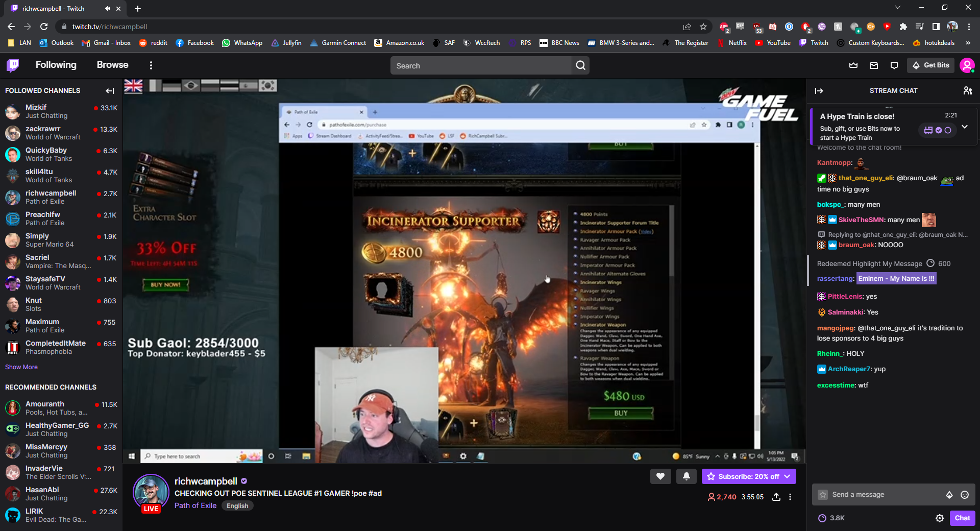The width and height of the screenshot is (980, 531).
Task: Open Mizkif's channel in the sidebar
Action: [x=61, y=111]
